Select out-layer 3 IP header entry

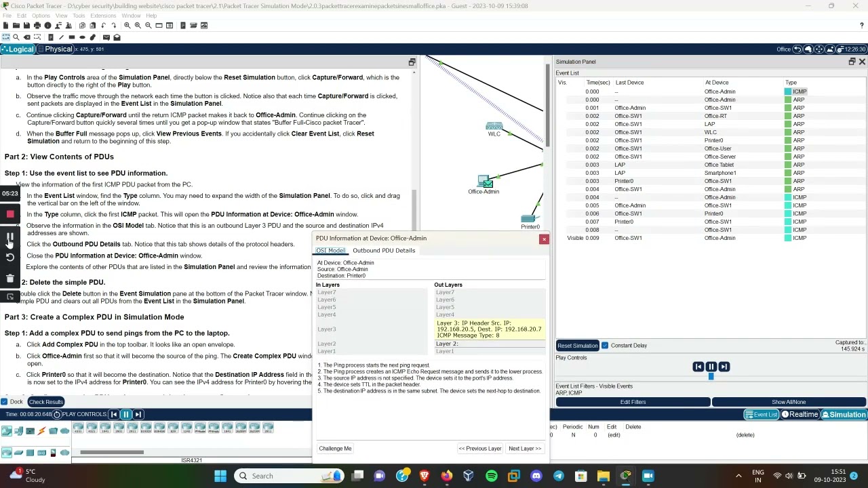tap(489, 329)
